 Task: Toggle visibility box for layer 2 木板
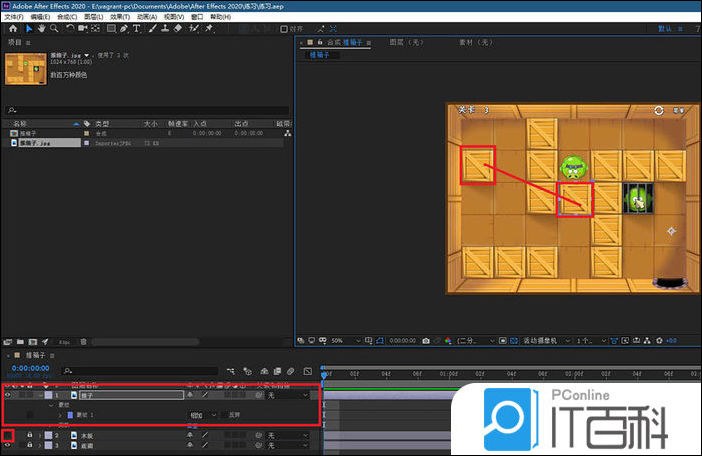(x=8, y=435)
